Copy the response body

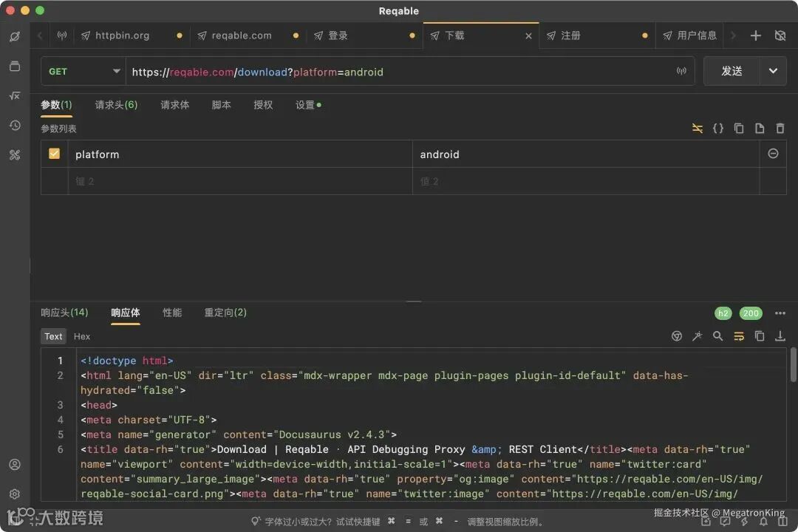click(760, 336)
